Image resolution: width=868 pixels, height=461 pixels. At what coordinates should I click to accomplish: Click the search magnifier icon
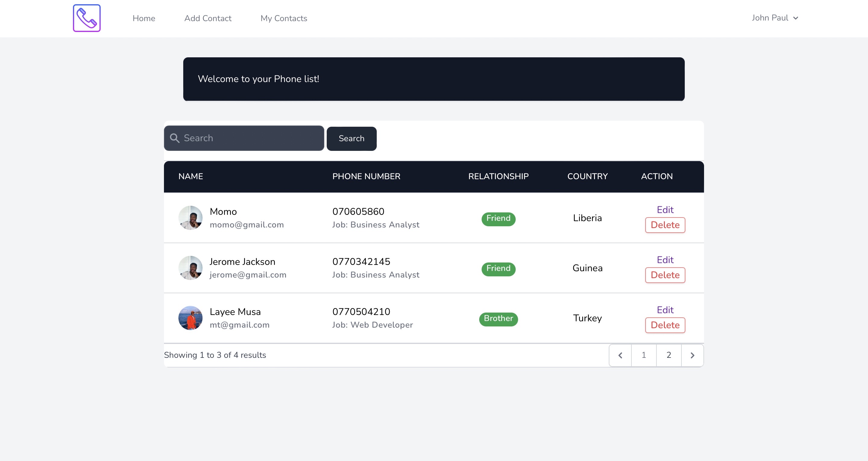(175, 138)
